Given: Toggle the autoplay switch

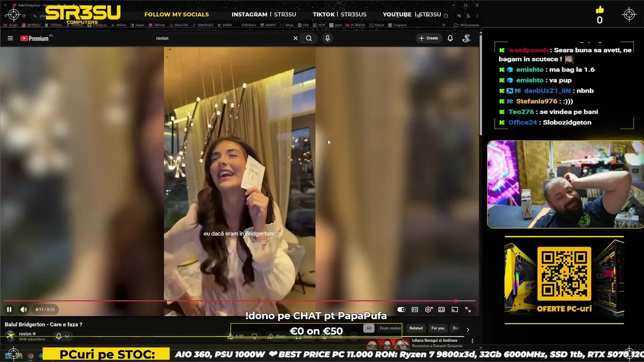Looking at the screenshot, I should click(401, 310).
